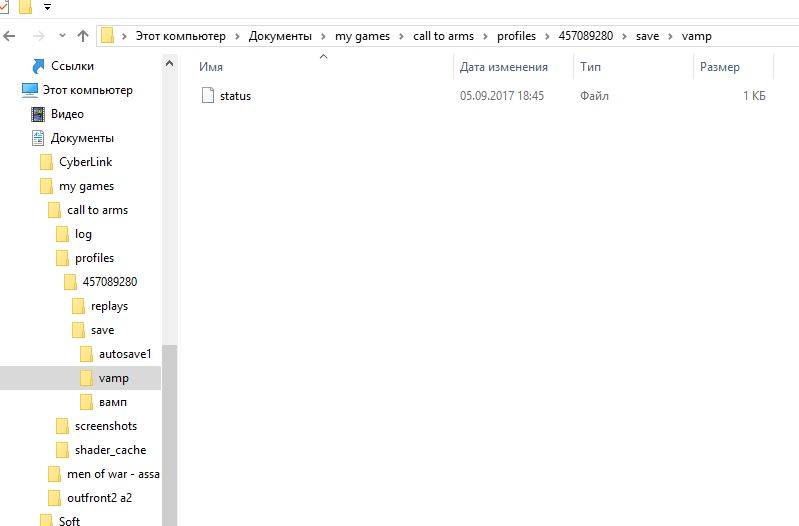
Task: Go up one folder level
Action: (x=83, y=36)
